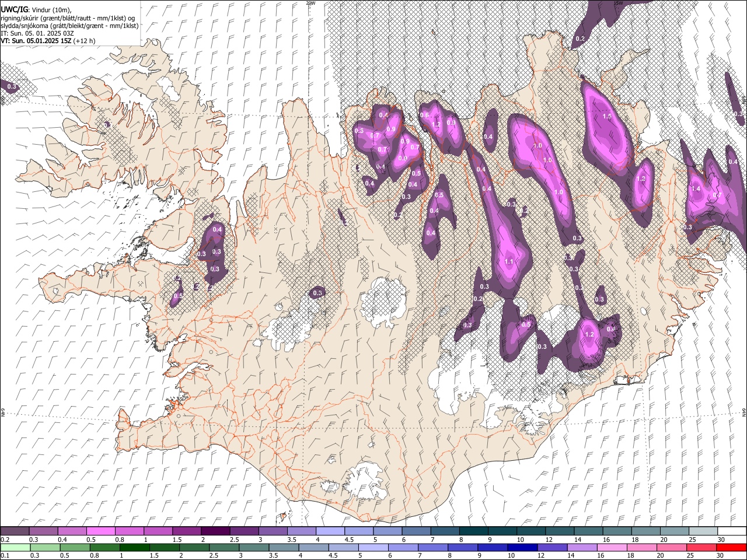Click the light lavender 4 swatch in upper legend row
The image size is (747, 560).
[329, 531]
